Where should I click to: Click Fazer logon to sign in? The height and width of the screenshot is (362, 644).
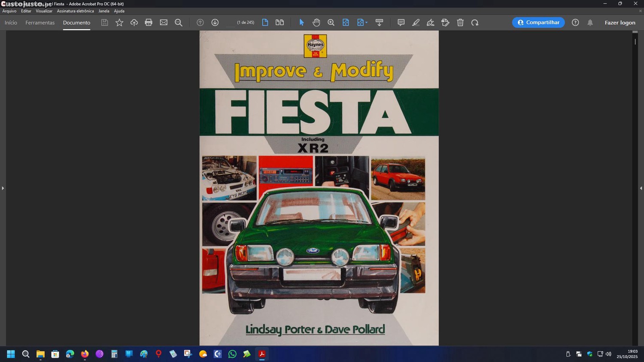point(620,22)
